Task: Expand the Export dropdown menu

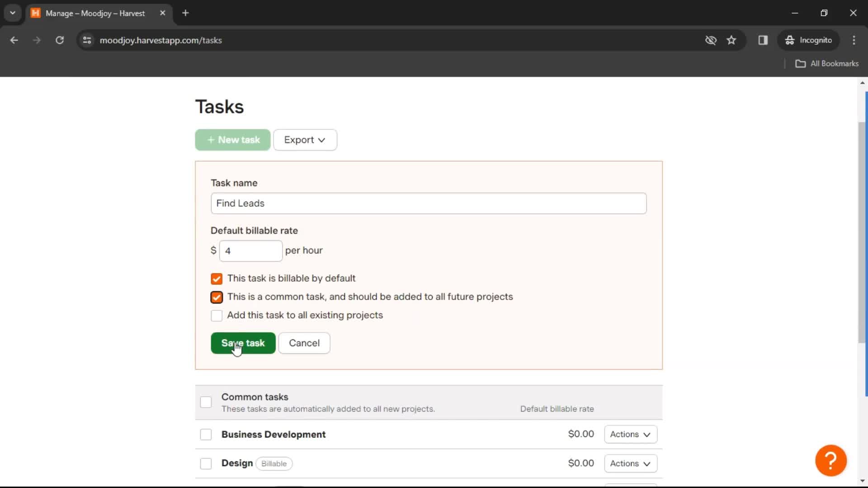Action: [305, 140]
